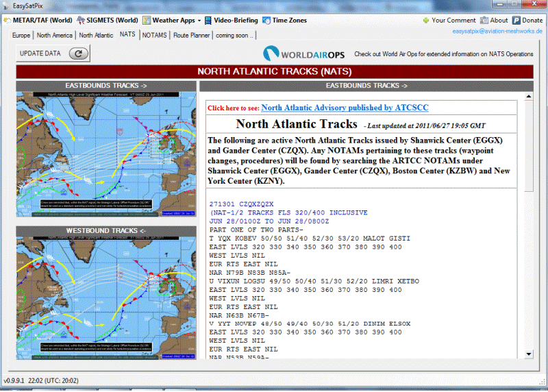Click '(NAT-1/2 TRACKS FLS 320/400 INCLUSIVE' line
The height and width of the screenshot is (392, 548).
288,212
